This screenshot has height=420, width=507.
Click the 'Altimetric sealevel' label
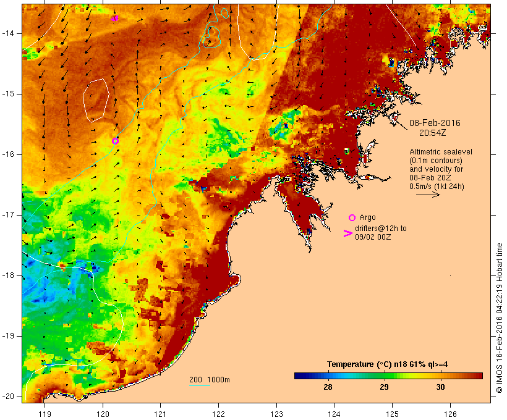(441, 151)
